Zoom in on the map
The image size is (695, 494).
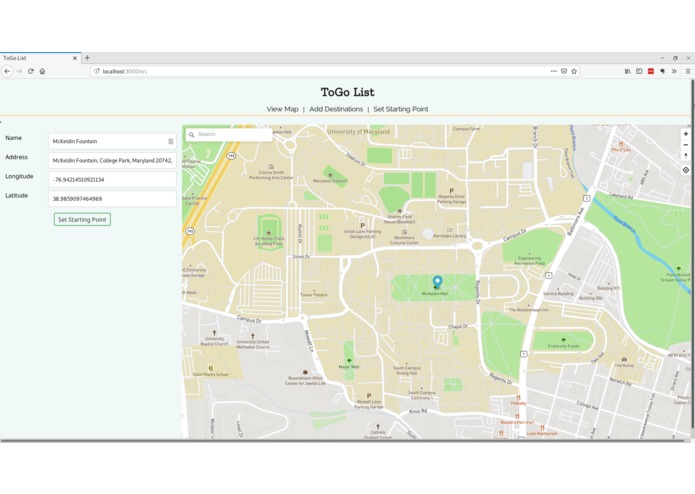(686, 134)
